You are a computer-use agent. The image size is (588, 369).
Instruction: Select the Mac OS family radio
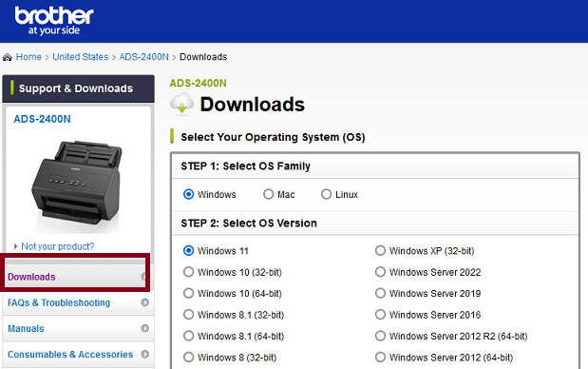pos(268,194)
